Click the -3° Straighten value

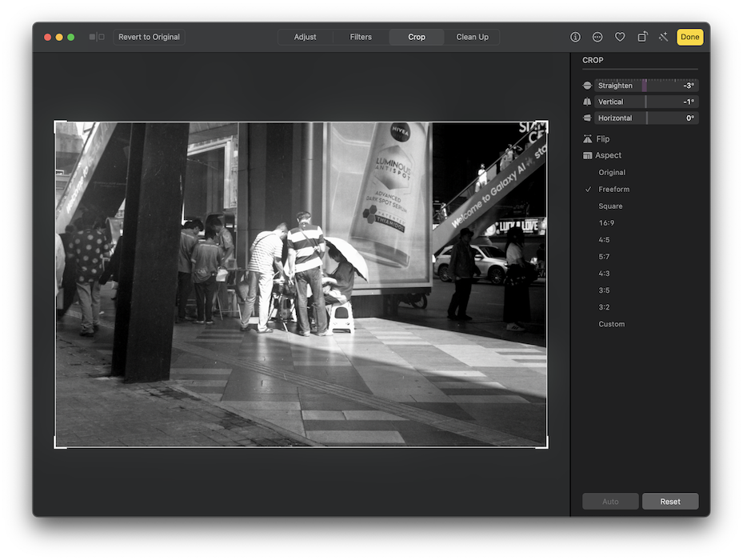689,86
